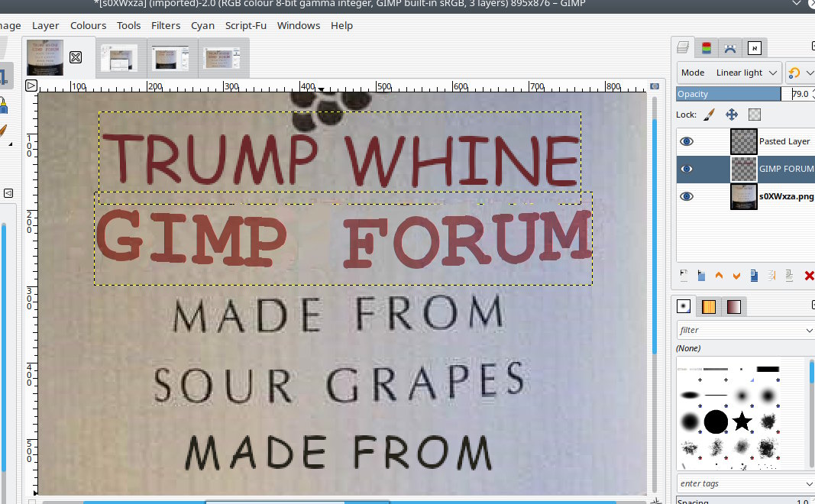Select the large soft round brush left of the solid circle
This screenshot has width=815, height=504.
tap(690, 422)
